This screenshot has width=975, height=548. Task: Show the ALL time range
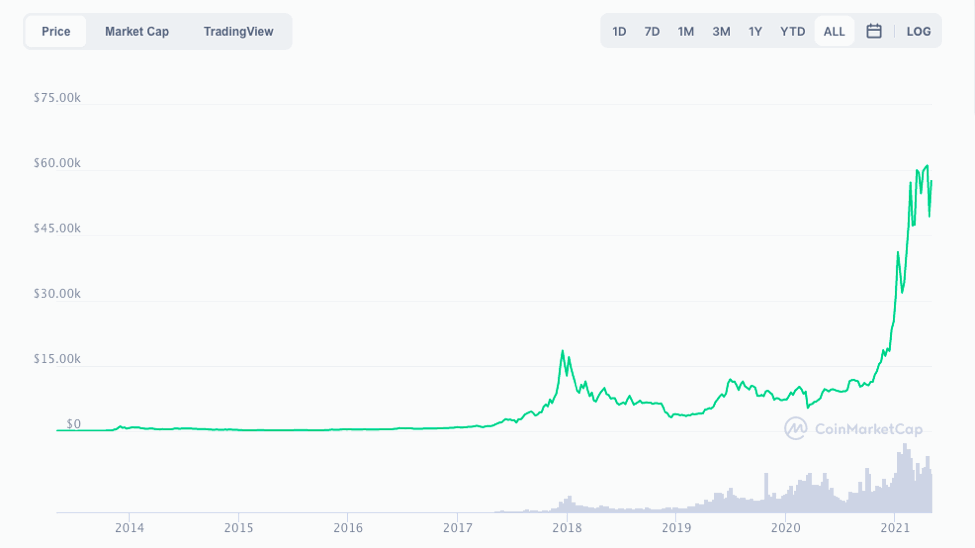pos(834,31)
